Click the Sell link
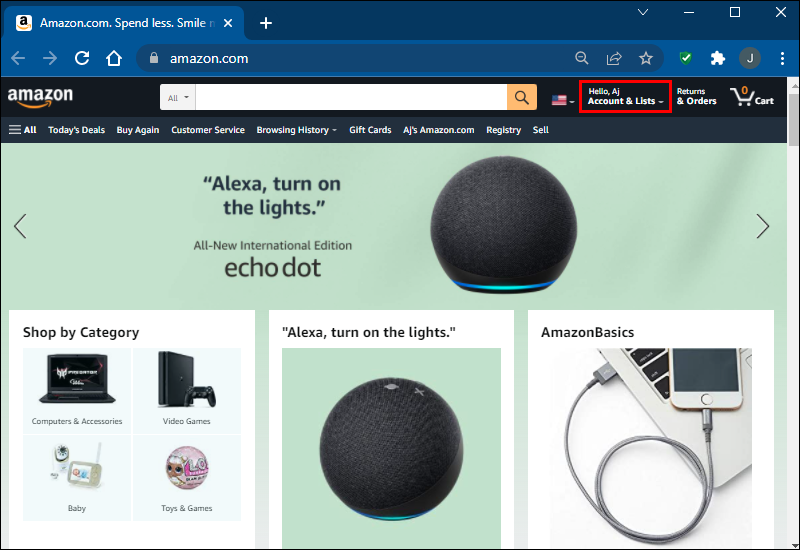Image resolution: width=800 pixels, height=550 pixels. (541, 130)
